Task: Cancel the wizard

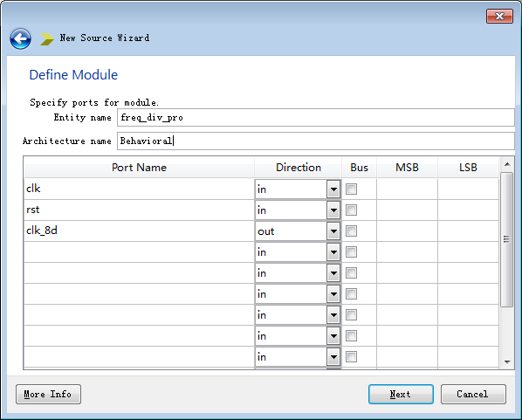Action: tap(473, 395)
